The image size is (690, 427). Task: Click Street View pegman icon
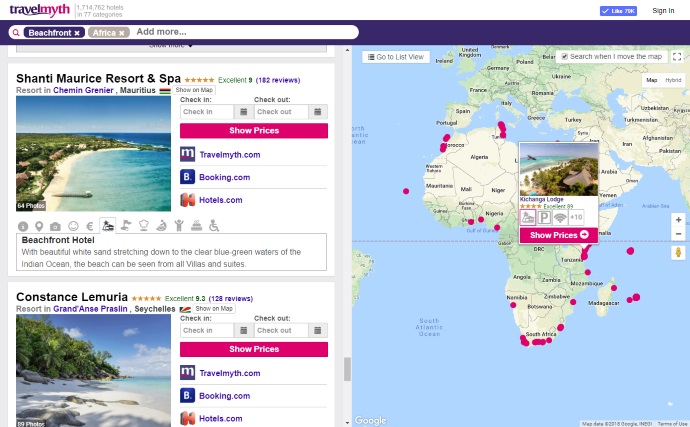[x=678, y=253]
